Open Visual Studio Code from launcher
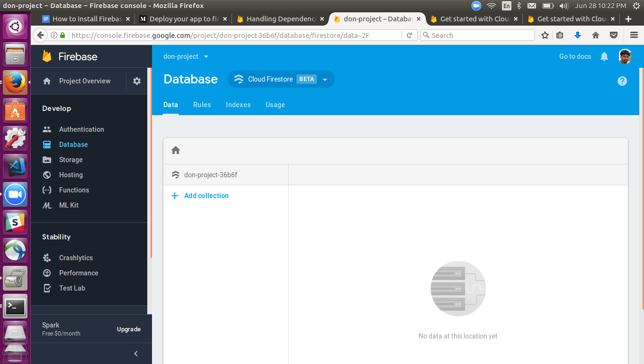The height and width of the screenshot is (364, 644). pyautogui.click(x=15, y=166)
